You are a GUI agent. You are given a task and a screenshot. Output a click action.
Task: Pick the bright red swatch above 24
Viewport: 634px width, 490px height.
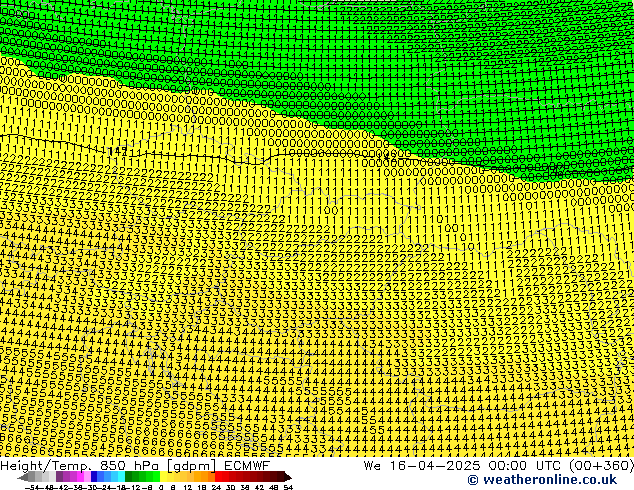click(x=218, y=477)
